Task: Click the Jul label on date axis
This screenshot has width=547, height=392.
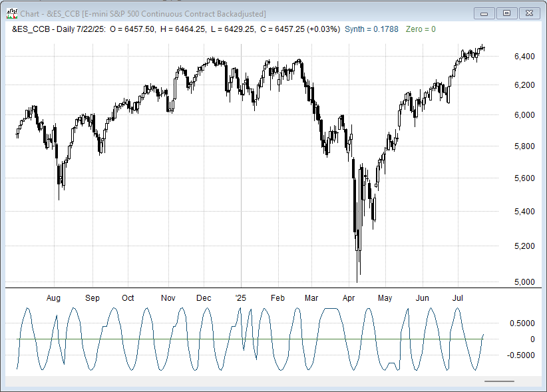Action: pos(458,298)
